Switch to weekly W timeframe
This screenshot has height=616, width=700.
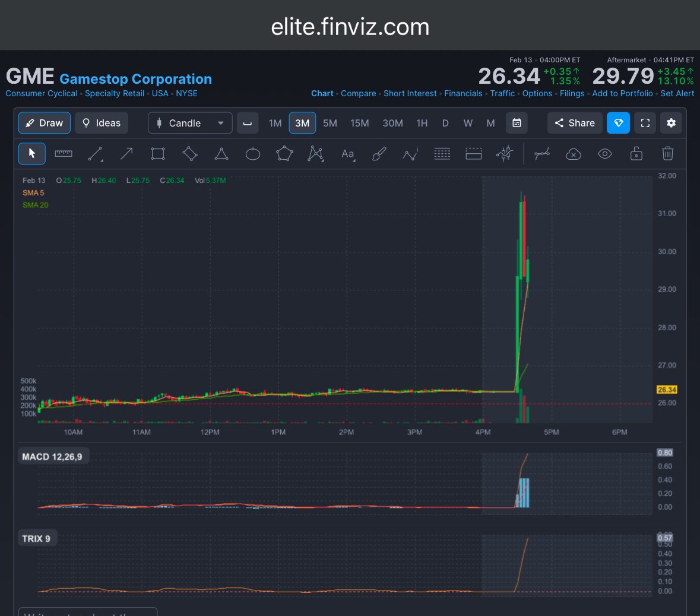pos(468,123)
